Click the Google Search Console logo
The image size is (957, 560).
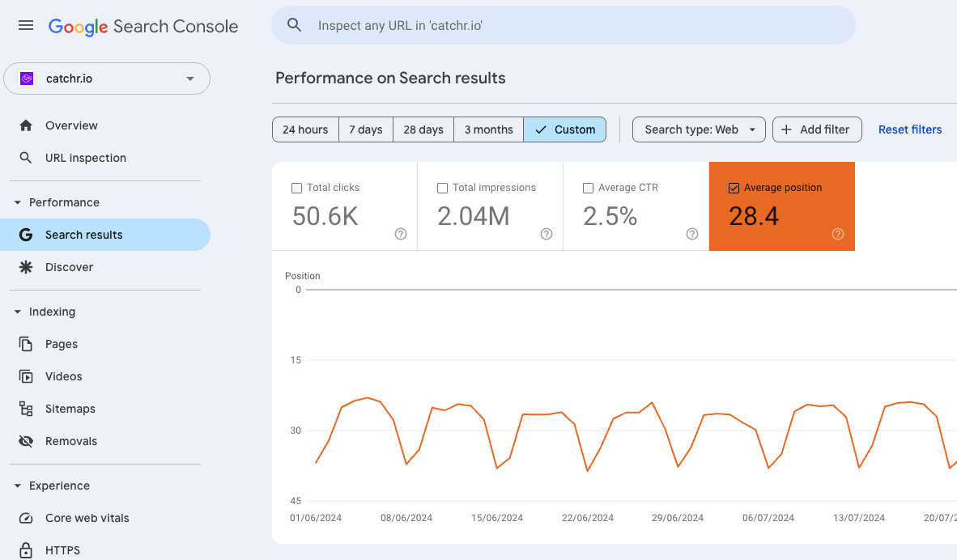[x=142, y=26]
